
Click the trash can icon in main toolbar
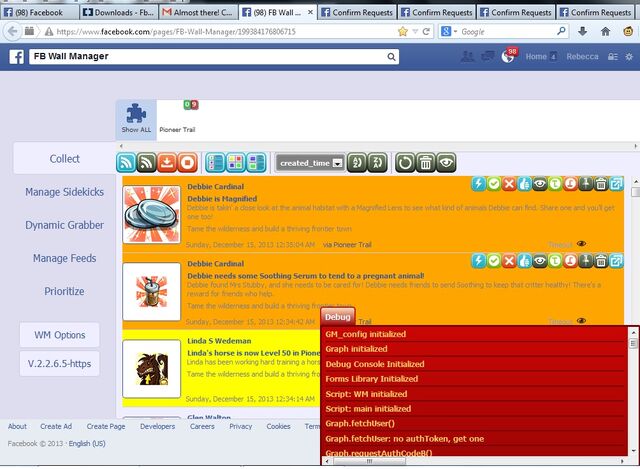click(425, 163)
